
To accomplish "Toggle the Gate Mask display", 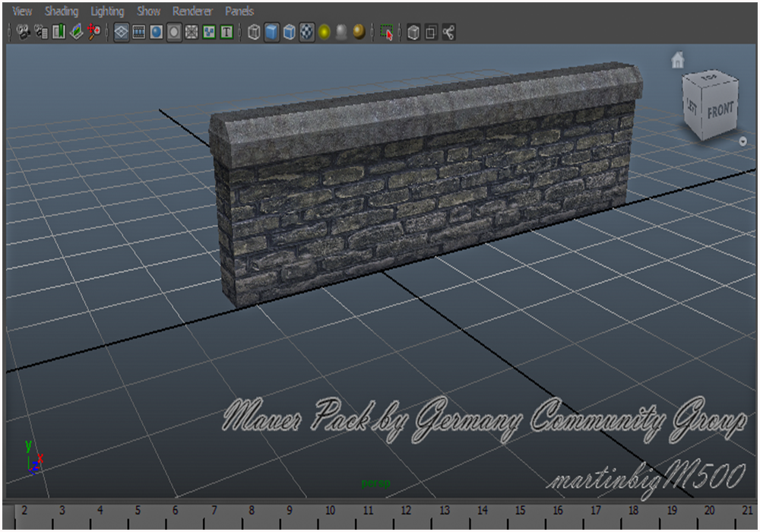I will 174,33.
